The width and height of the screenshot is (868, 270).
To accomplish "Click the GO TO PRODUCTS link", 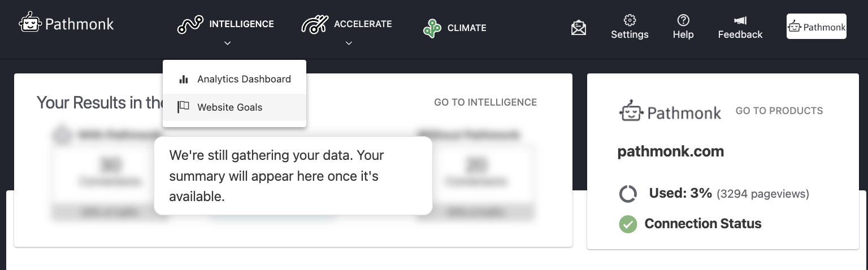I will click(x=779, y=111).
